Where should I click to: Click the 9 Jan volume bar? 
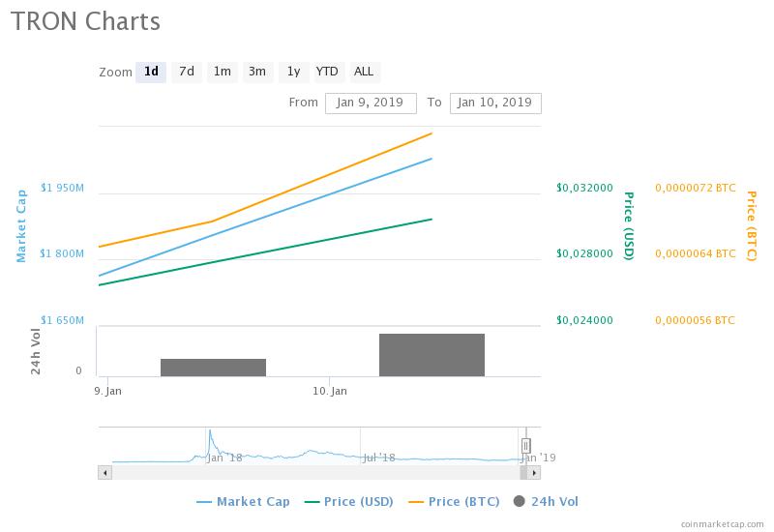coord(213,368)
